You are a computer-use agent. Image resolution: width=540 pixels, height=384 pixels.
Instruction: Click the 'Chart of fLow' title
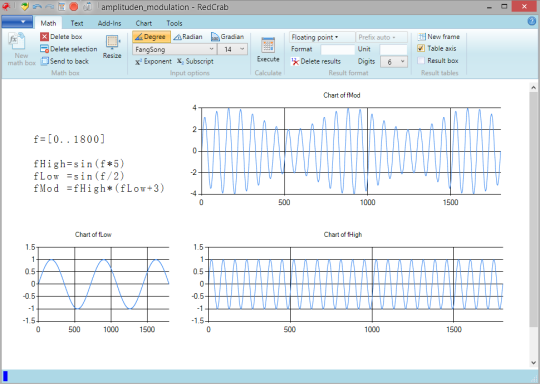[93, 235]
